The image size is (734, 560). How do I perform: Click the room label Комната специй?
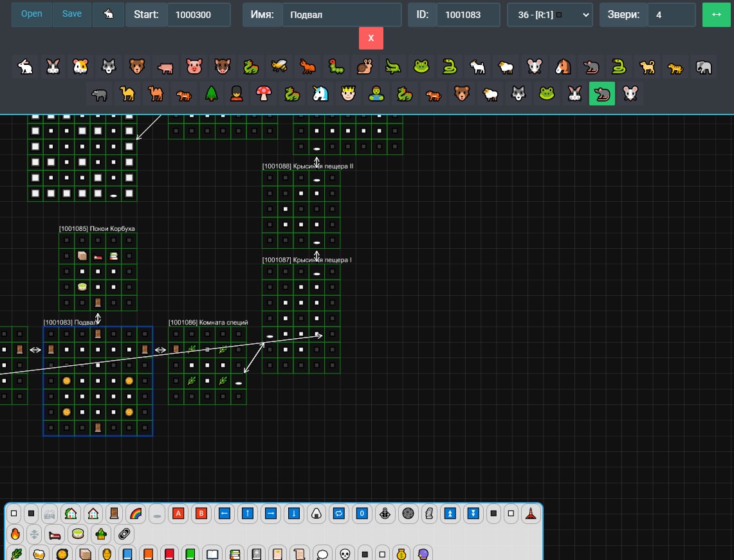[x=223, y=322]
